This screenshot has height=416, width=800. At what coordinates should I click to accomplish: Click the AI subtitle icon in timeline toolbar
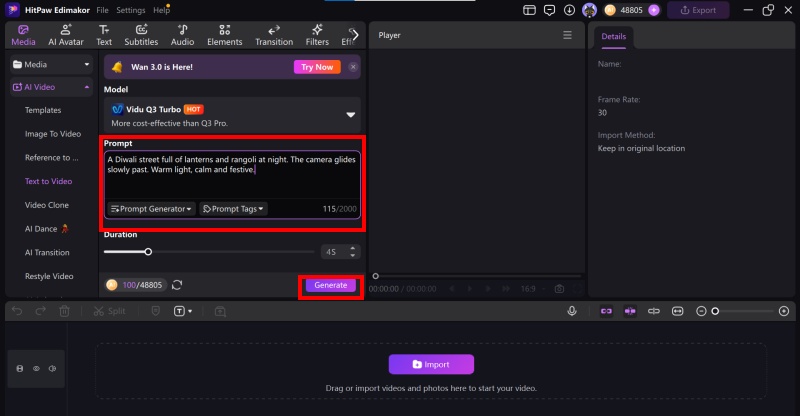click(220, 311)
